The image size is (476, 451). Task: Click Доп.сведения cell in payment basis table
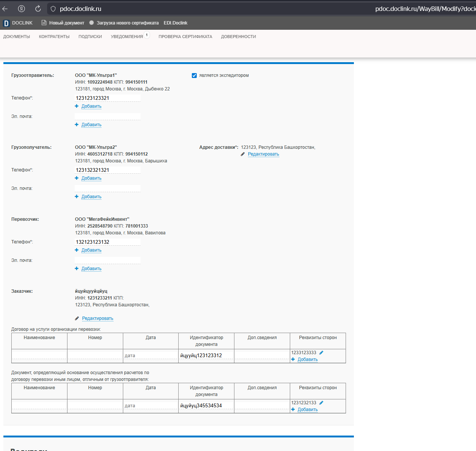tap(262, 405)
